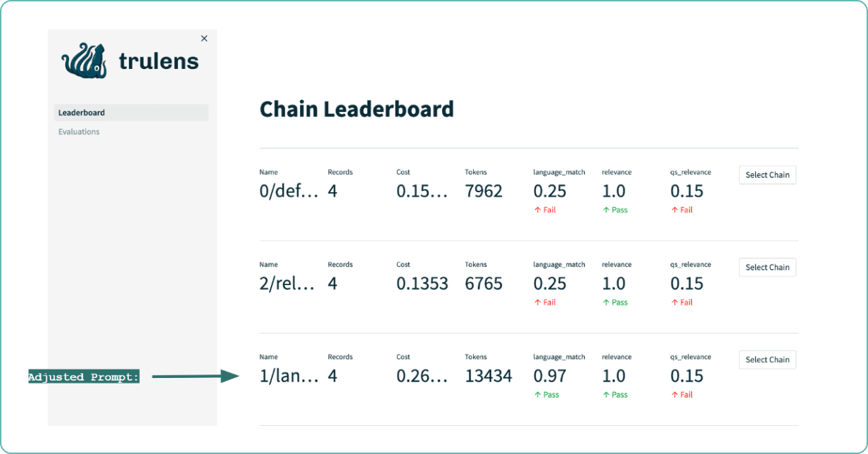Click the 0/def… chain name
The width and height of the screenshot is (868, 454).
tap(289, 191)
